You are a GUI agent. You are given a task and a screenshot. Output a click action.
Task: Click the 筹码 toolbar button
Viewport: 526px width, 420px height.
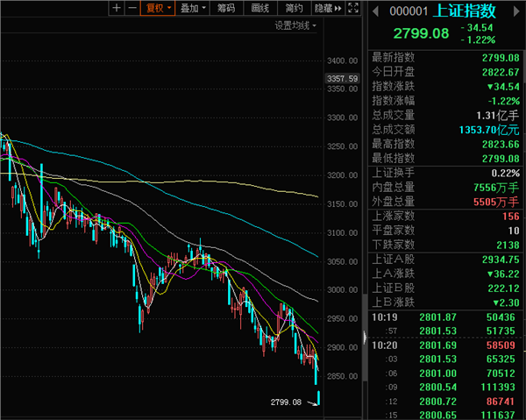(x=226, y=8)
